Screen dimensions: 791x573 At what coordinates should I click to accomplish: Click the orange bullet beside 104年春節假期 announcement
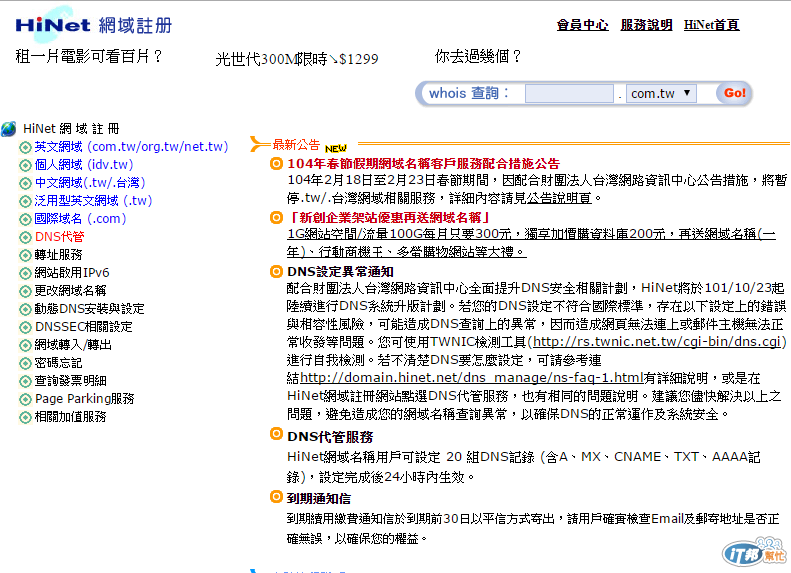[276, 163]
